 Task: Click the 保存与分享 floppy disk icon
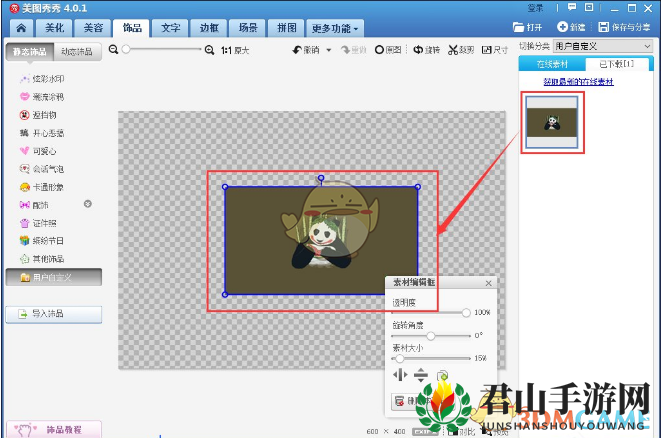coord(604,27)
